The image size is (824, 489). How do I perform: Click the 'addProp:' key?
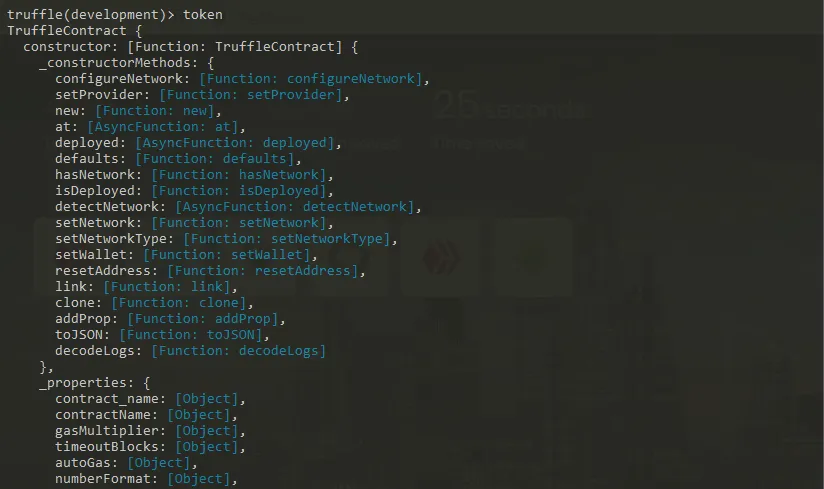pyautogui.click(x=87, y=319)
